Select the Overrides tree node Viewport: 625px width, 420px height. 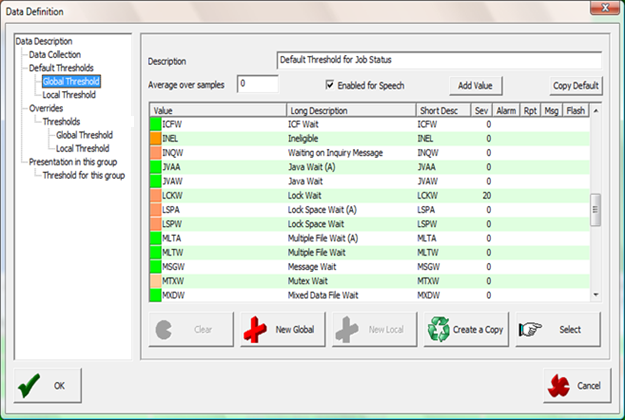click(46, 107)
